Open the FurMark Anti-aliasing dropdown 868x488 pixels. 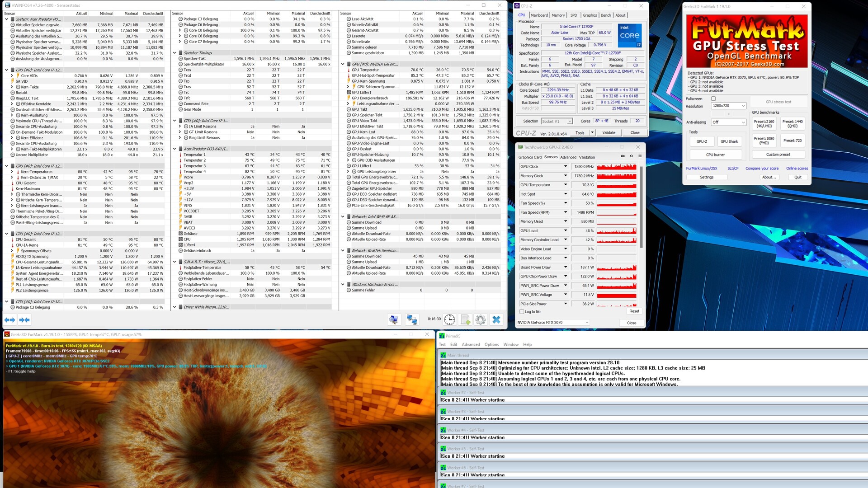pos(728,122)
